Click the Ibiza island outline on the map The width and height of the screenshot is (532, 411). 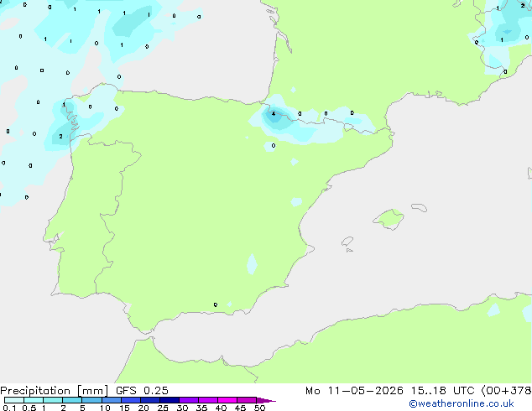click(x=347, y=242)
